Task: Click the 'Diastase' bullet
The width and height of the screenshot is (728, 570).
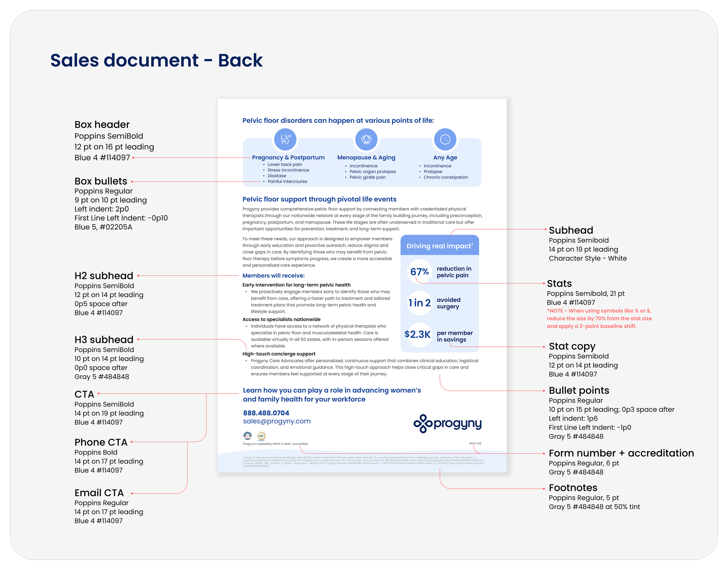Action: pos(277,175)
